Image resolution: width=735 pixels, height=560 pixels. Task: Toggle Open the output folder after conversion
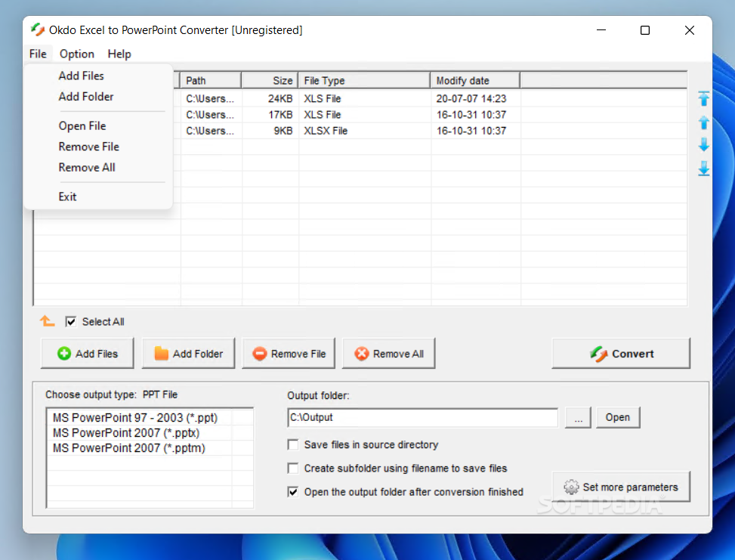click(x=293, y=492)
